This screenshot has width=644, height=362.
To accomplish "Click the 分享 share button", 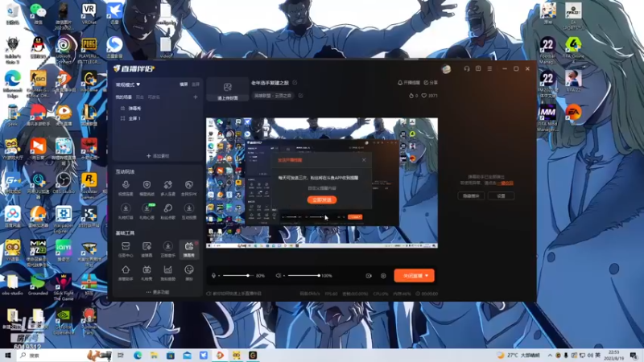I will click(431, 83).
